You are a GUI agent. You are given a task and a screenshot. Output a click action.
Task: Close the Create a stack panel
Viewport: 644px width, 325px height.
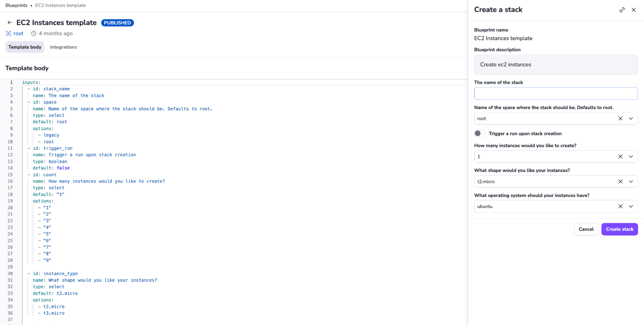633,10
